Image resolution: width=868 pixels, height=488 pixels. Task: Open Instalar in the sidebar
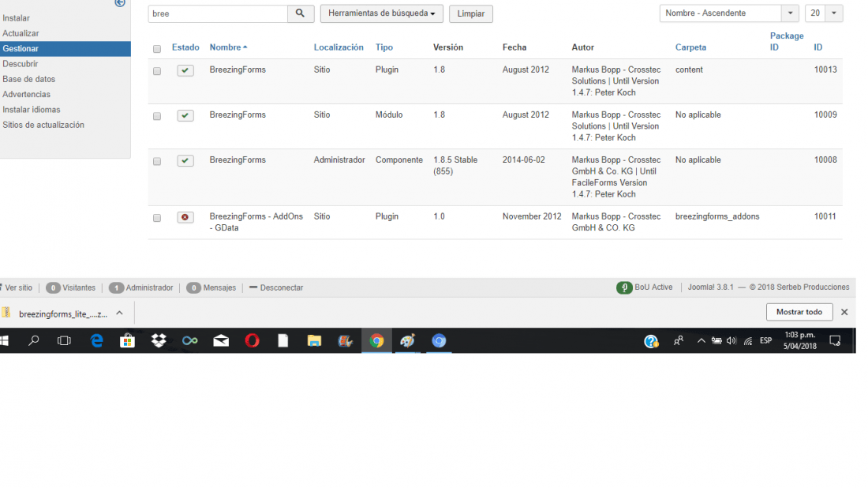16,18
